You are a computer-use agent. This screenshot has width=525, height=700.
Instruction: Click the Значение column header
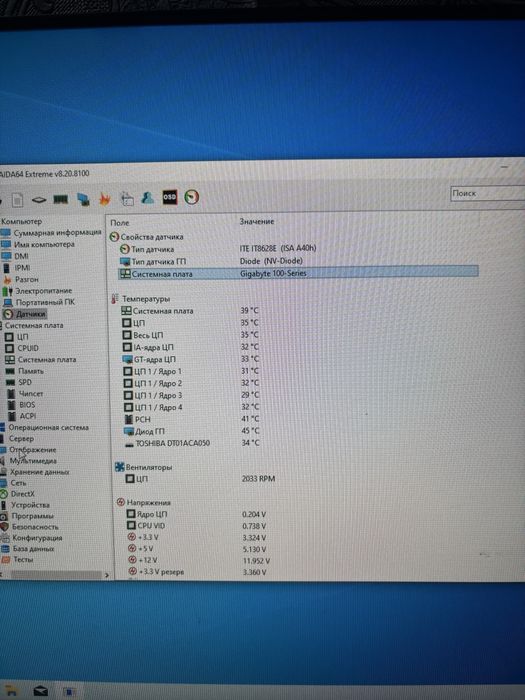point(257,221)
